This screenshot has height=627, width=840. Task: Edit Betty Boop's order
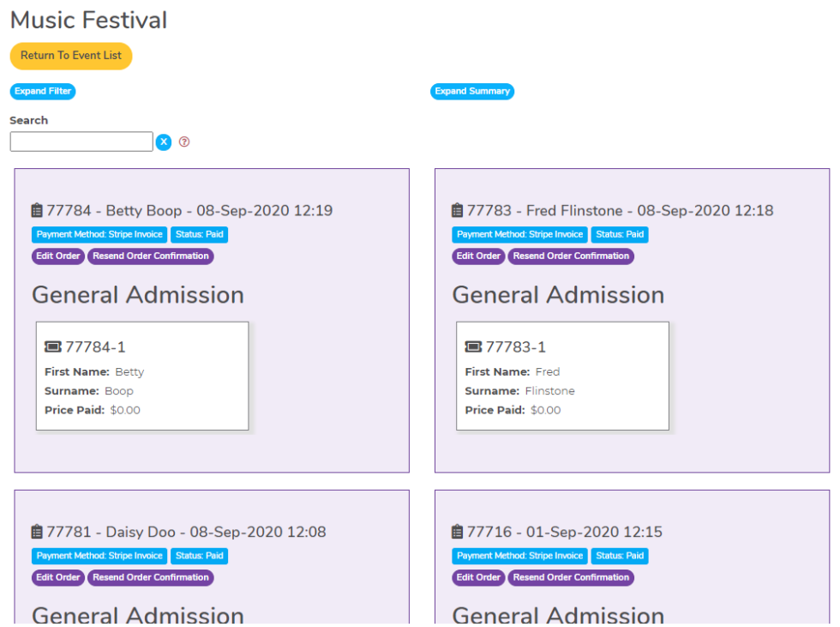pos(57,256)
